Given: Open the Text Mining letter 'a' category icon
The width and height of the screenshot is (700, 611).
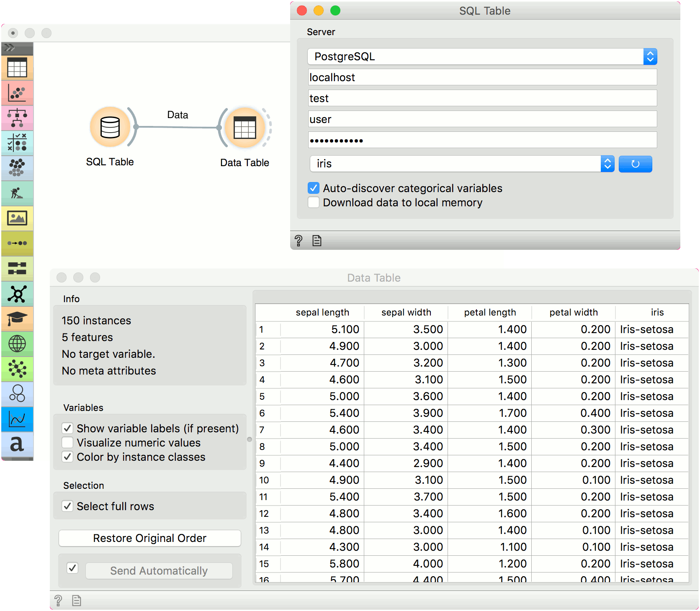Looking at the screenshot, I should point(17,444).
